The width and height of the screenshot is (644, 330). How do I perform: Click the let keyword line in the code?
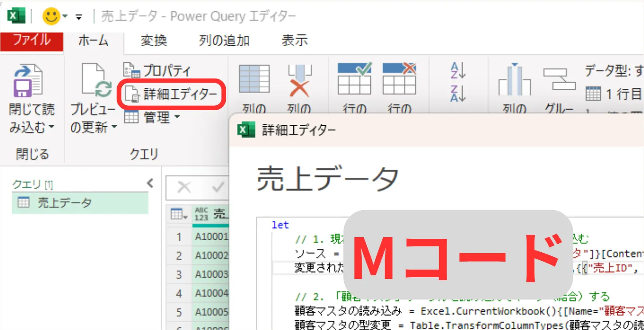(280, 225)
